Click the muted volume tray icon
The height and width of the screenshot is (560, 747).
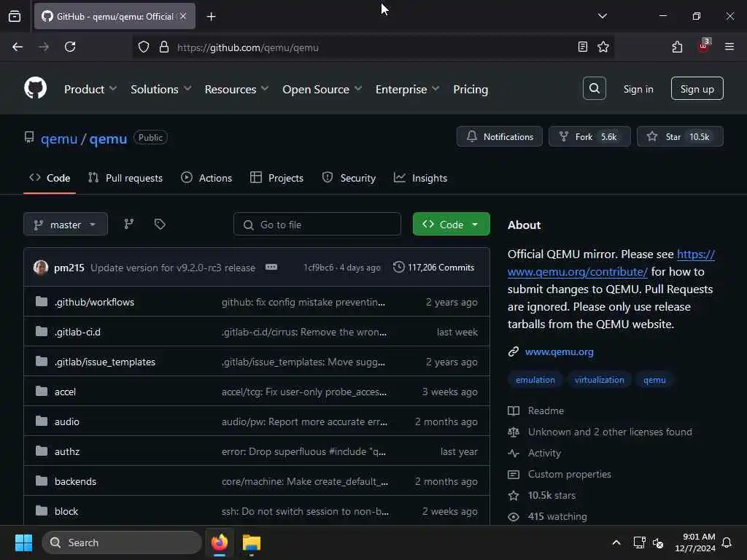click(x=658, y=542)
